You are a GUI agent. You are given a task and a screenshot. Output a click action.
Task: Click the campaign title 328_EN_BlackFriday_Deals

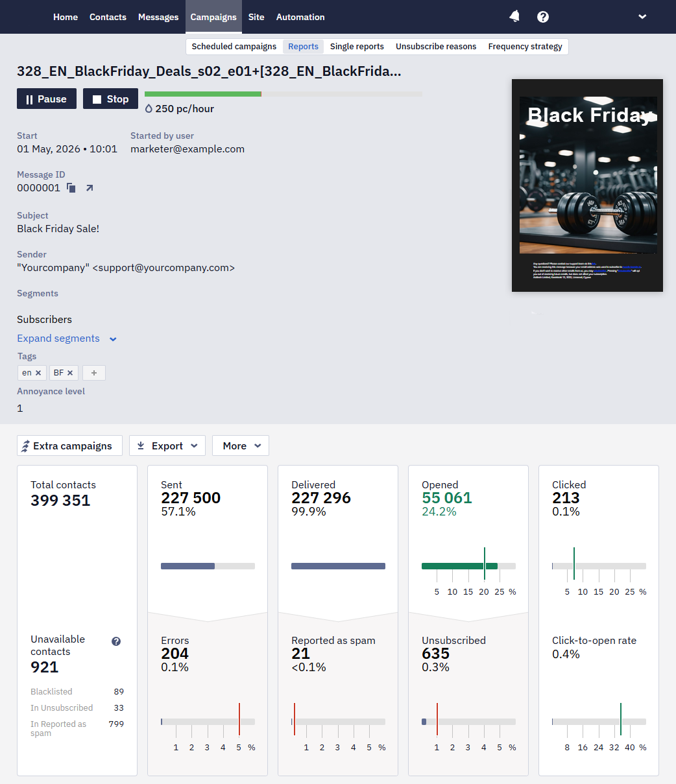click(209, 71)
